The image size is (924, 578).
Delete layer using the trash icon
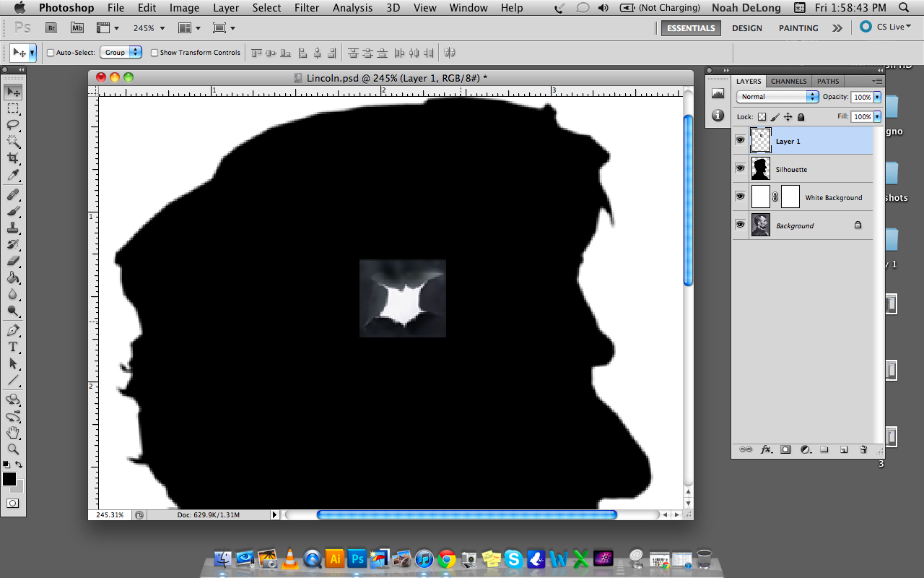863,449
